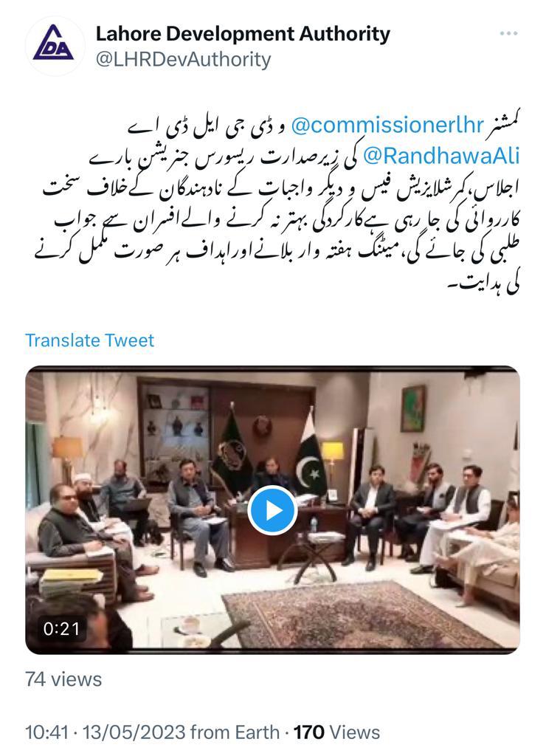Click Translate Tweet
546x756 pixels.
point(89,340)
